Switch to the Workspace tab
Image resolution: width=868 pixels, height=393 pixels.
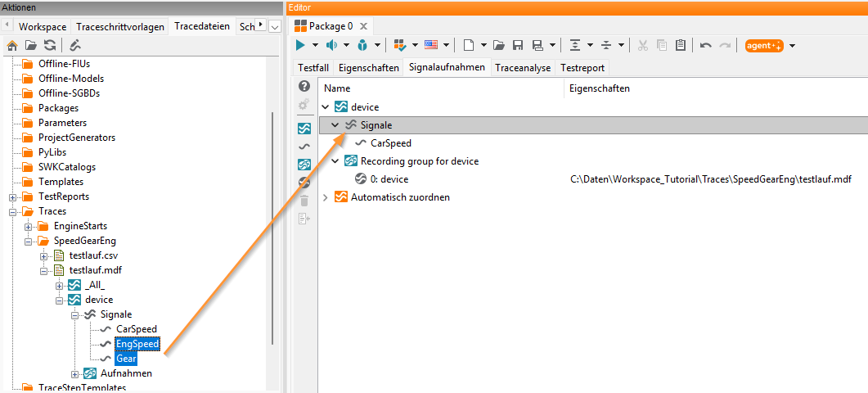(x=42, y=26)
